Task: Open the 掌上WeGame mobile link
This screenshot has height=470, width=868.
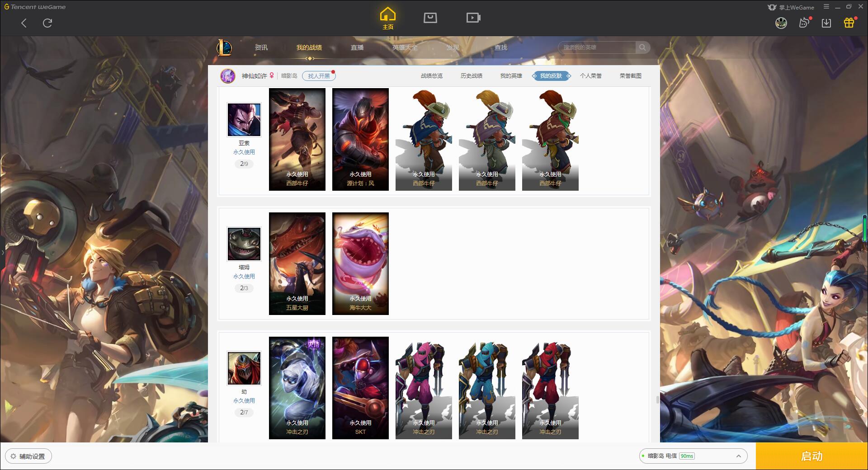Action: pos(791,7)
